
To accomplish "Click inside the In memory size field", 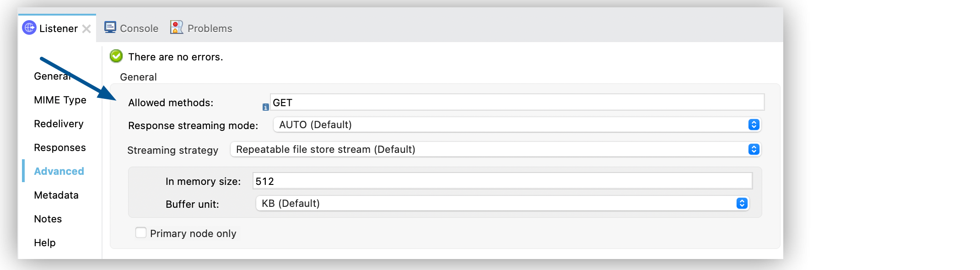I will pos(458,181).
